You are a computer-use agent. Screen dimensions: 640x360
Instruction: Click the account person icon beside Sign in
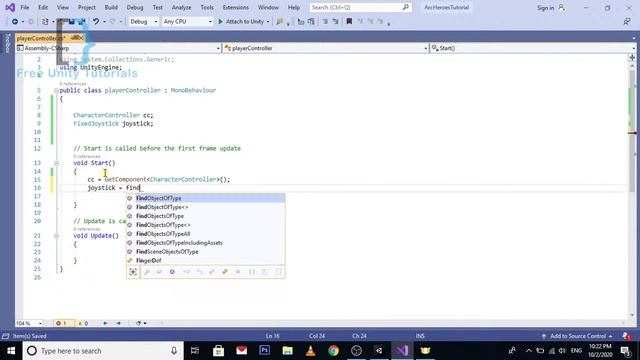click(562, 7)
